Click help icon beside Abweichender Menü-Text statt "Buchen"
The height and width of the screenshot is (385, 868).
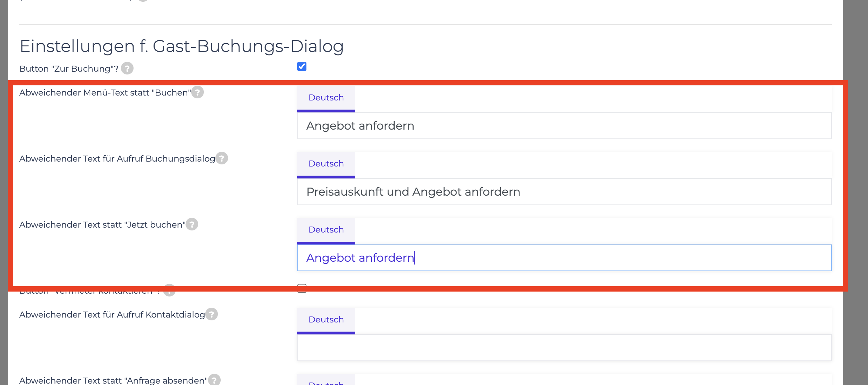[197, 92]
